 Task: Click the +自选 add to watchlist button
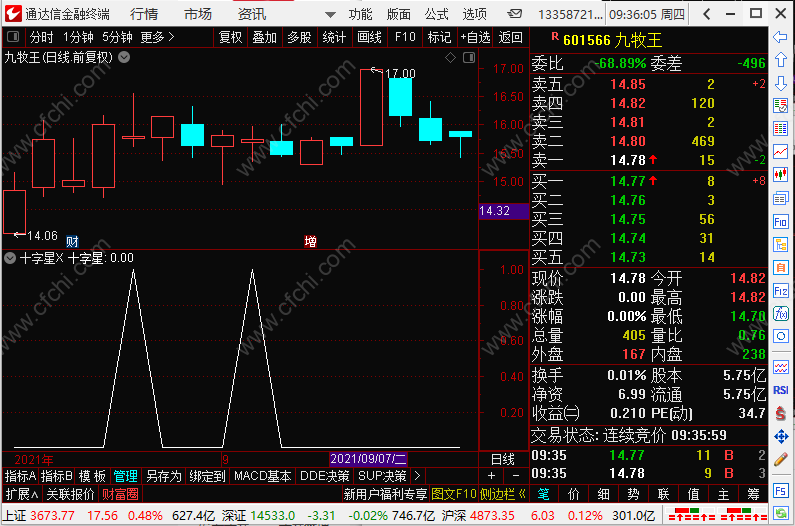(x=475, y=37)
